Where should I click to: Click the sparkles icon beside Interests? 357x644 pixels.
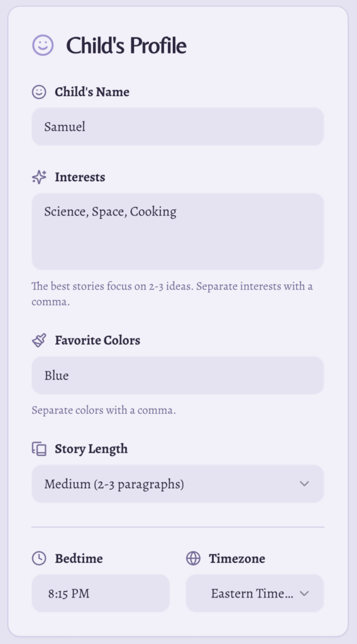coord(39,177)
